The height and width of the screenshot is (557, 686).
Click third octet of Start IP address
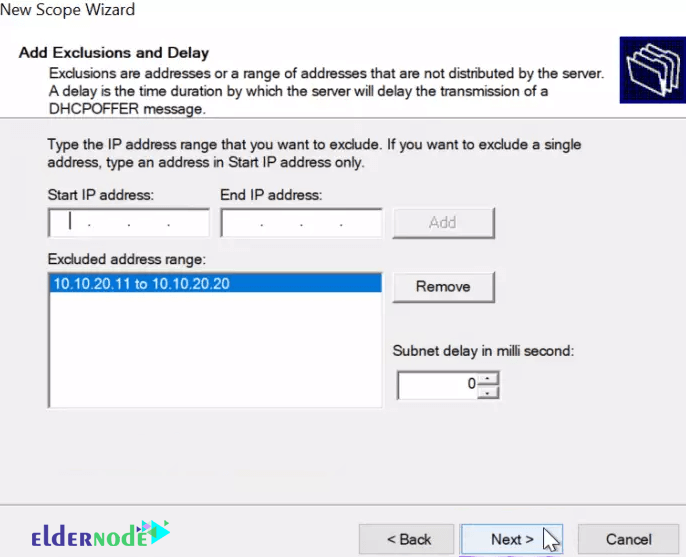(x=148, y=223)
